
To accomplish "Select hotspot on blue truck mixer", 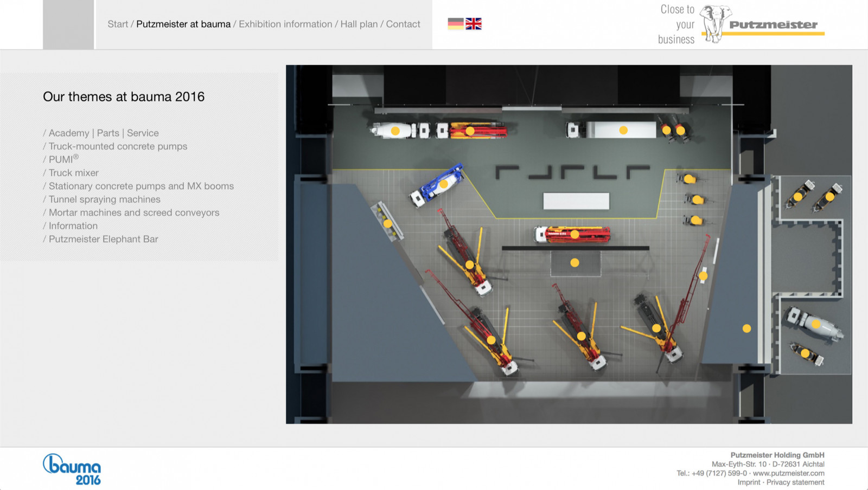I will pyautogui.click(x=444, y=184).
